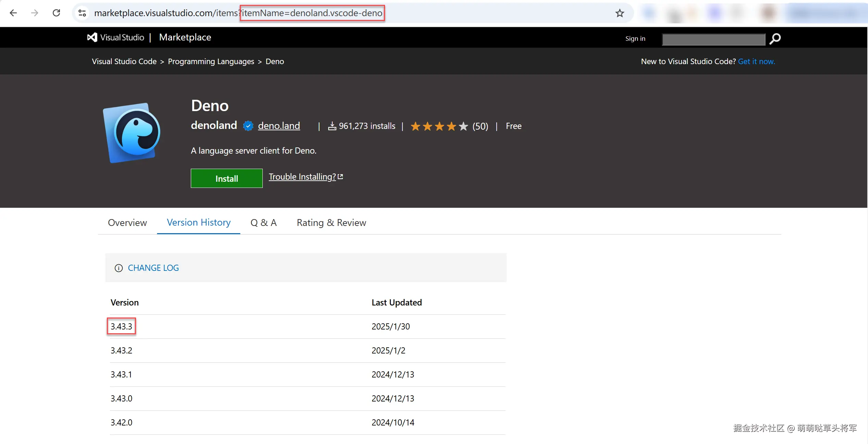Click the CHANGE LOG info icon
The width and height of the screenshot is (868, 444).
click(x=119, y=268)
